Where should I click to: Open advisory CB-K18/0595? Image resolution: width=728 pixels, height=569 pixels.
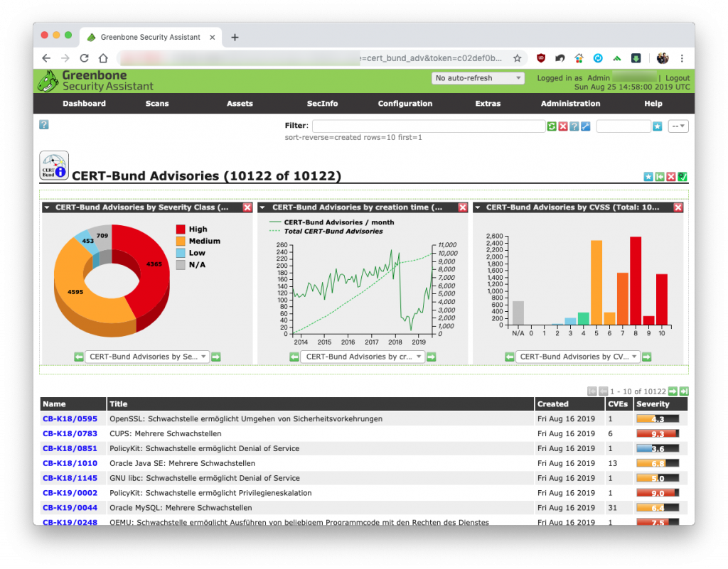point(70,418)
